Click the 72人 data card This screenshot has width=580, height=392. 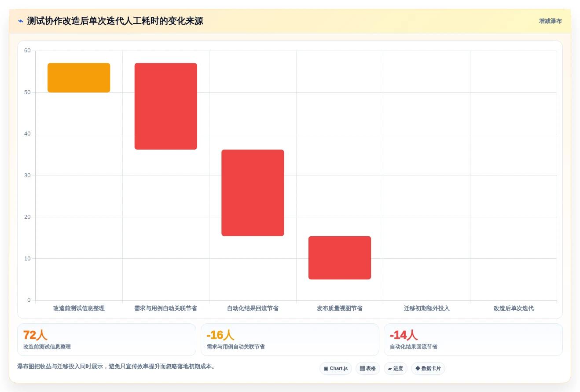tap(106, 340)
